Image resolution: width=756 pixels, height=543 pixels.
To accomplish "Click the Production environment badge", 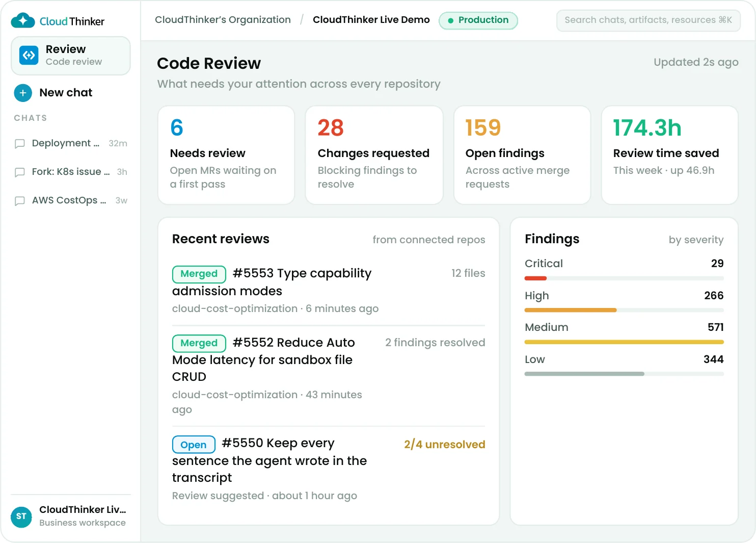I will click(x=478, y=20).
